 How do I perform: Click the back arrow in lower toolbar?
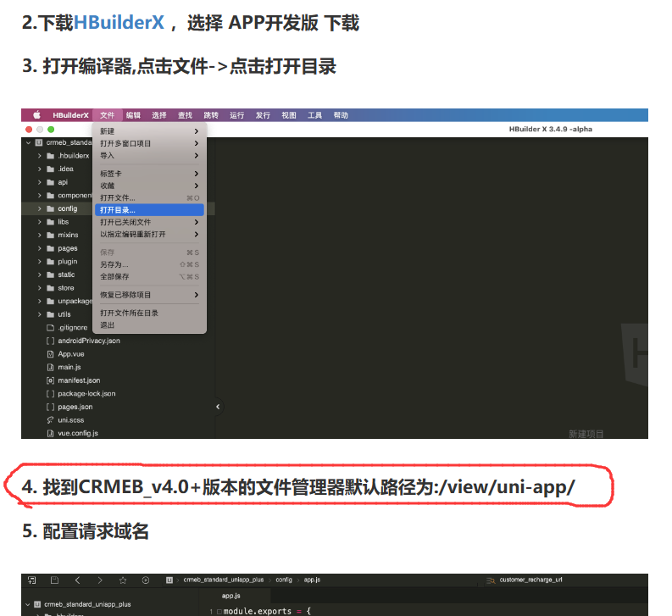(78, 580)
